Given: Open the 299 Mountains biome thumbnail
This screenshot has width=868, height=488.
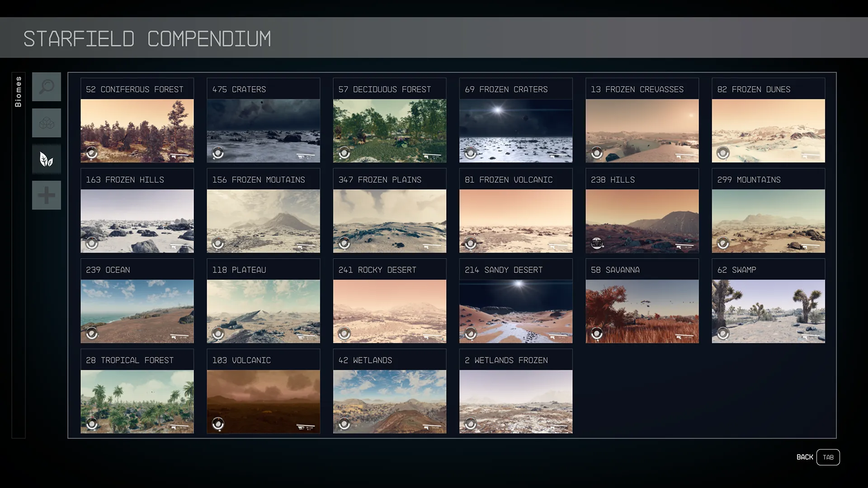Looking at the screenshot, I should coord(769,221).
